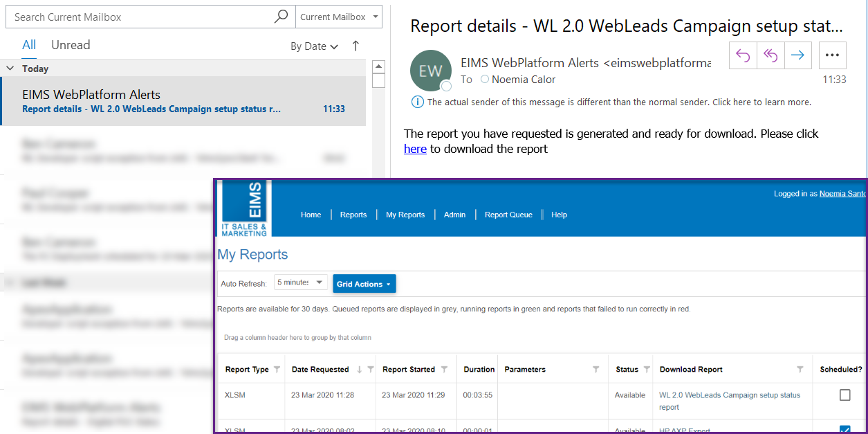The image size is (868, 434).
Task: Click the logged-in user name link
Action: [x=842, y=194]
